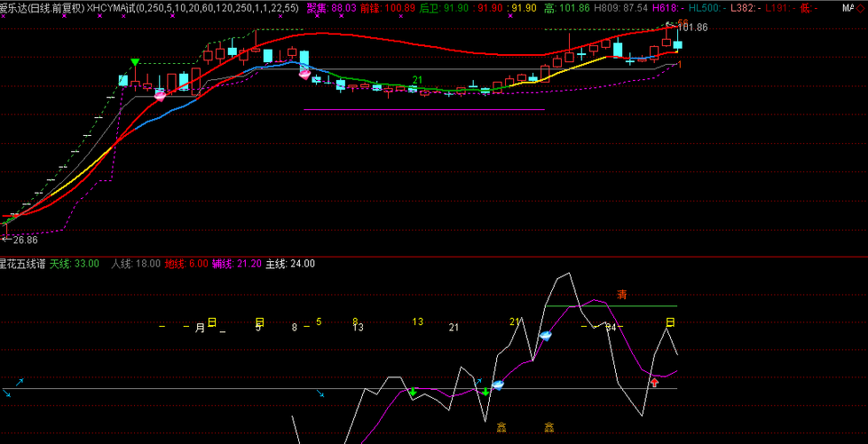Select the stock title 爱乐达(日线.前复权)
The height and width of the screenshot is (444, 868).
42,8
